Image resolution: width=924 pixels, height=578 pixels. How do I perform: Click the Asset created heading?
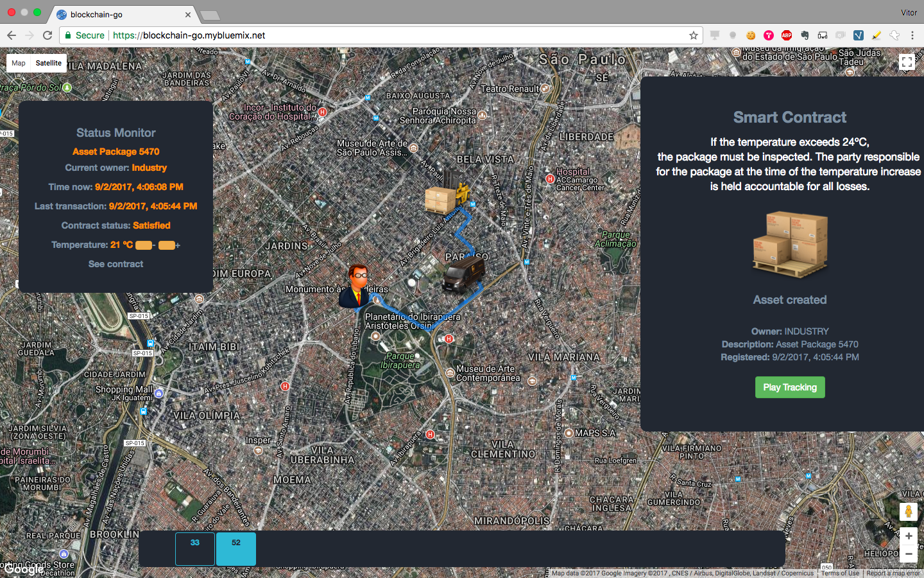point(790,300)
